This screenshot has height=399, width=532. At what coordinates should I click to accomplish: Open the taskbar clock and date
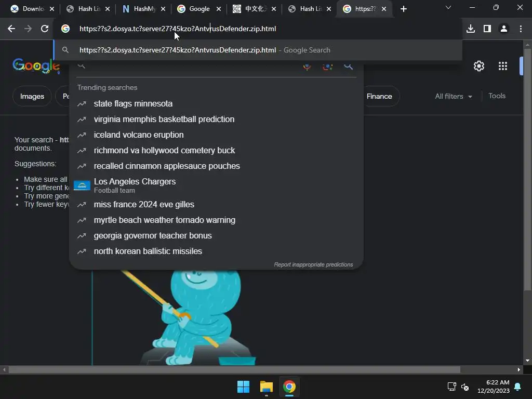[494, 387]
